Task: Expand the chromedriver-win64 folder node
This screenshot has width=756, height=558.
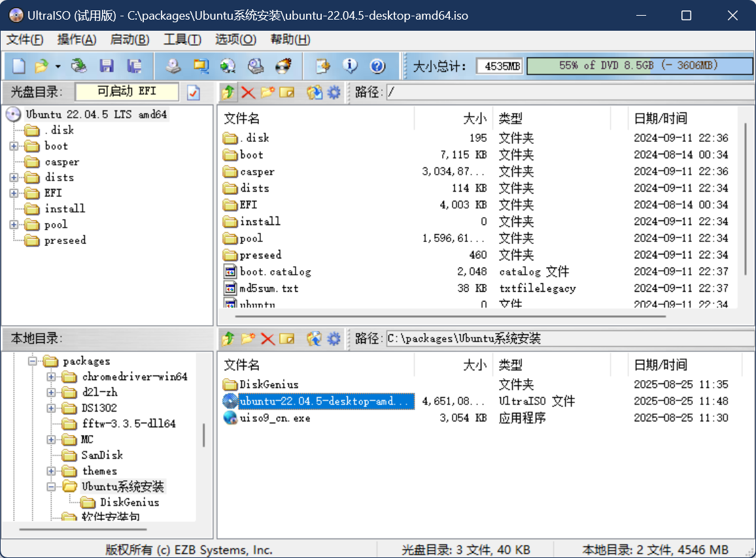Action: click(51, 377)
